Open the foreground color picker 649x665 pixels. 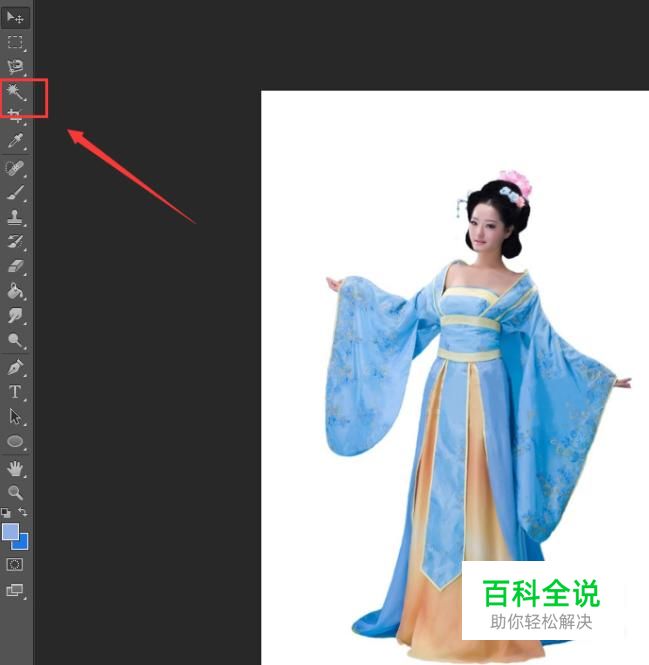tap(10, 531)
